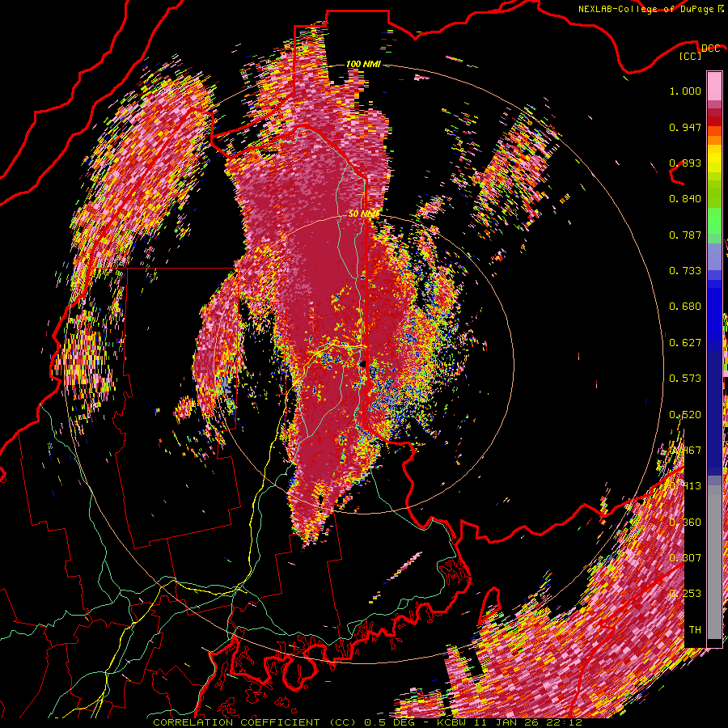Click the Correlation Coefficient caption at bottom

tap(367, 722)
